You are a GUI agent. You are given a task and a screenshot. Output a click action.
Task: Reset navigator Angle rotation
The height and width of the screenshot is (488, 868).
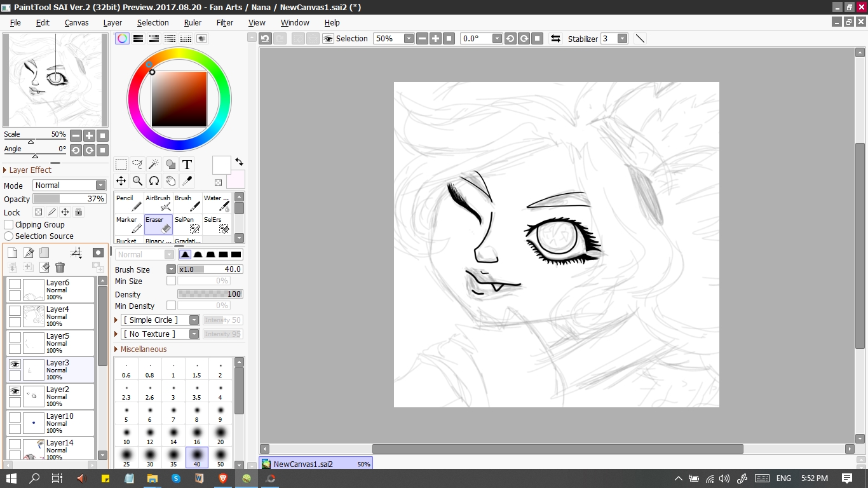point(103,151)
